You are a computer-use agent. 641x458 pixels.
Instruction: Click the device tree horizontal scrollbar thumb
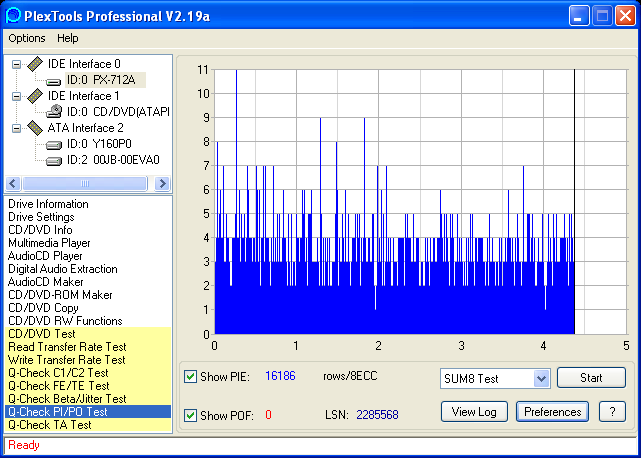coord(85,184)
